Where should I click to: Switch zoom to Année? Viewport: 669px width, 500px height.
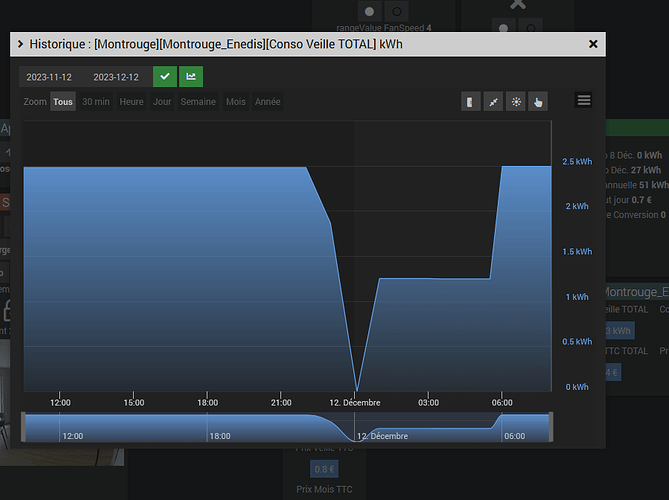pos(268,102)
